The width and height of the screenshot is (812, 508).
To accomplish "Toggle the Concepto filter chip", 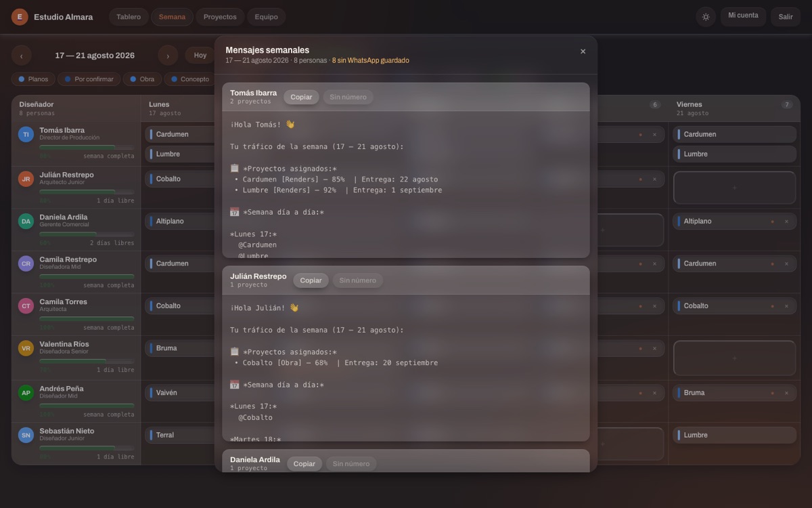I will click(x=189, y=79).
